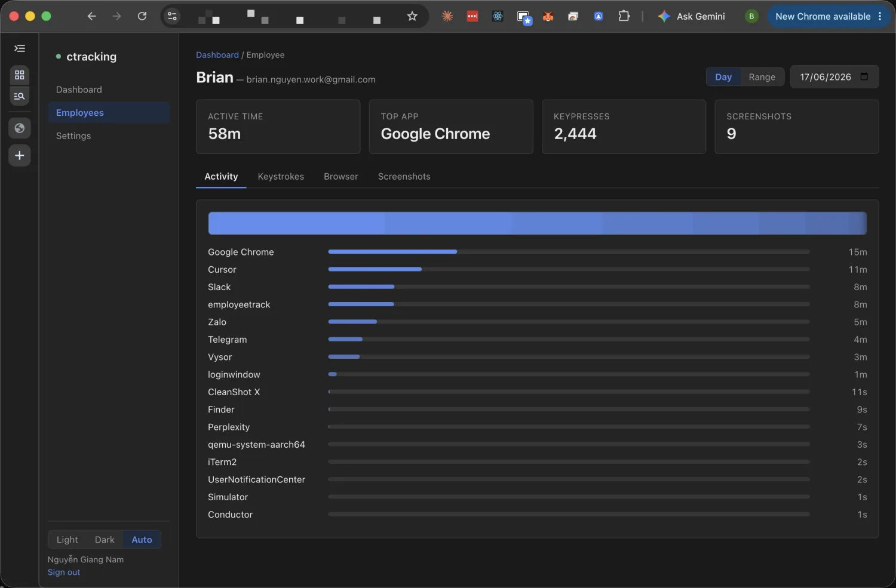The height and width of the screenshot is (588, 896).
Task: Select the Dark theme option
Action: [x=105, y=540]
